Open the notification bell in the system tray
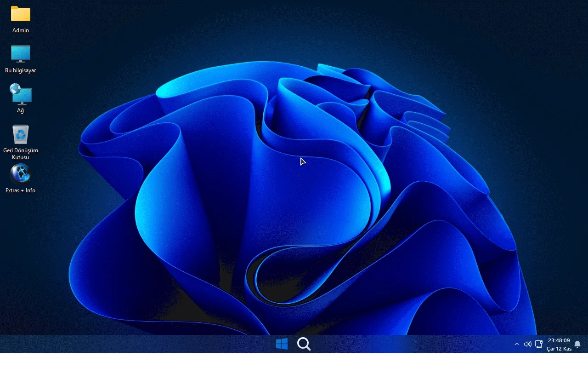This screenshot has height=368, width=588. coord(577,344)
